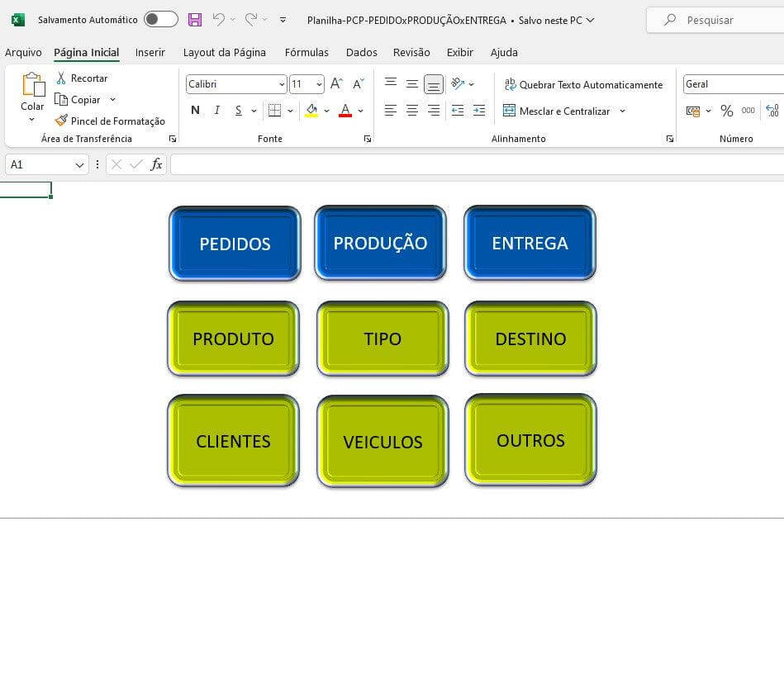Screen dimensions: 784x687
Task: Expand the font size dropdown
Action: tap(319, 84)
